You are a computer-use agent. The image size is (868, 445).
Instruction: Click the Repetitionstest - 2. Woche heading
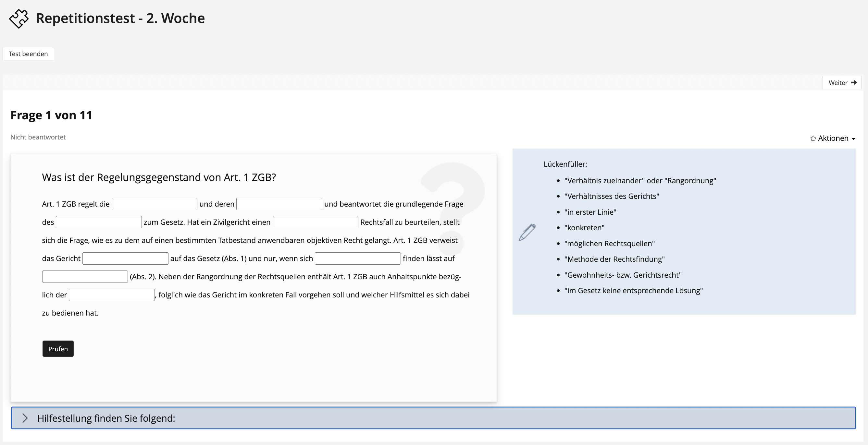click(x=120, y=18)
